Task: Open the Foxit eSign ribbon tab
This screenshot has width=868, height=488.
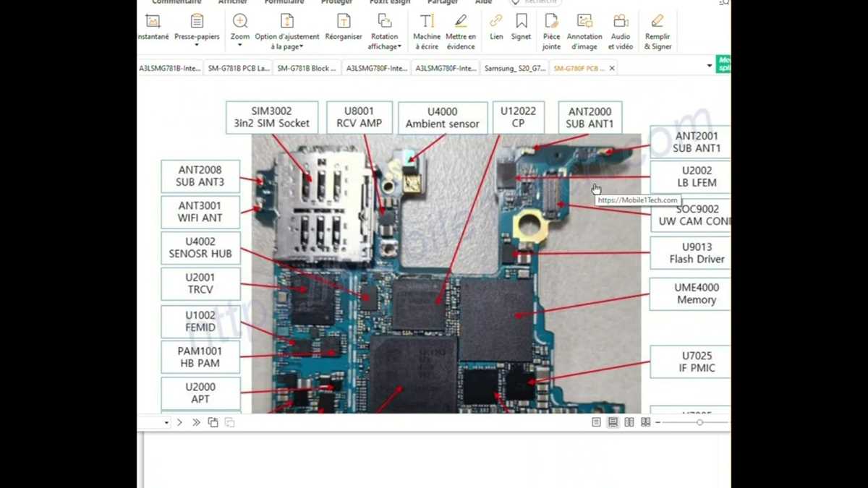Action: click(390, 2)
